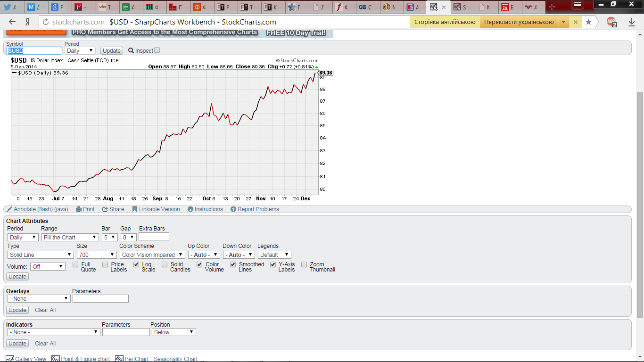Click Update button in Overlays section
The width and height of the screenshot is (644, 362).
coord(17,310)
